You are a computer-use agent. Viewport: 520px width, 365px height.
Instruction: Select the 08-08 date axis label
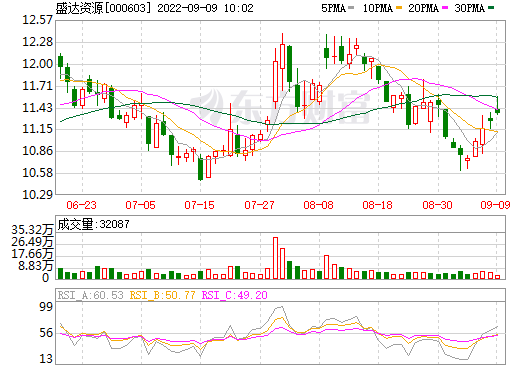pos(318,205)
